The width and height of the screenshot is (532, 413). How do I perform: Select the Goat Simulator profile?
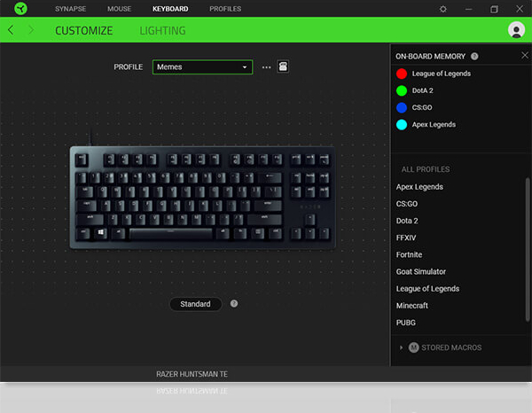pyautogui.click(x=420, y=271)
